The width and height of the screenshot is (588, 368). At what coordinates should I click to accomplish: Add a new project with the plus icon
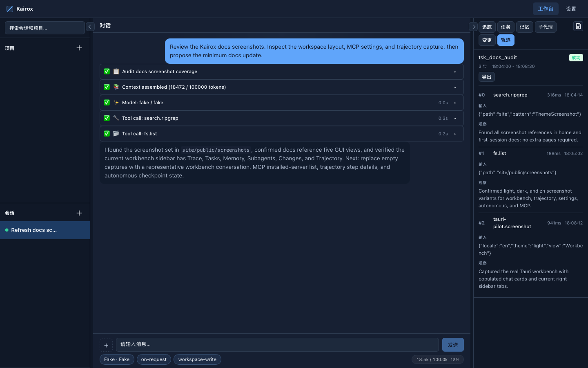coord(79,48)
